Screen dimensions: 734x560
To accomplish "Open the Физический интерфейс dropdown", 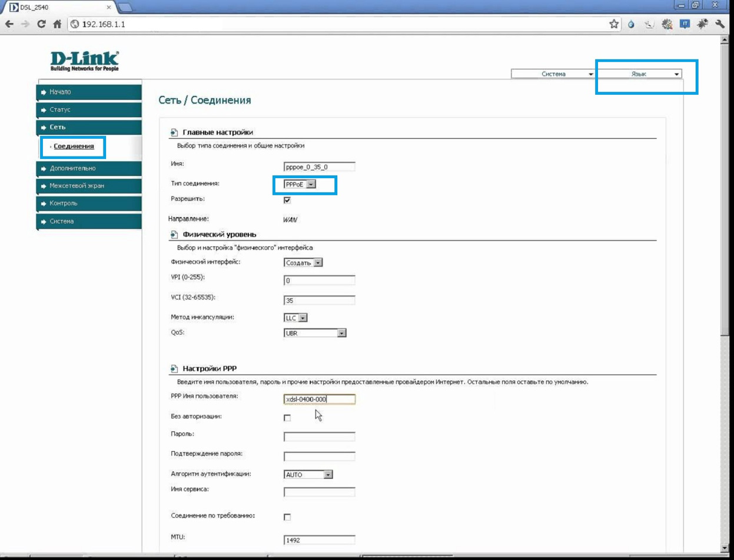I will (303, 263).
